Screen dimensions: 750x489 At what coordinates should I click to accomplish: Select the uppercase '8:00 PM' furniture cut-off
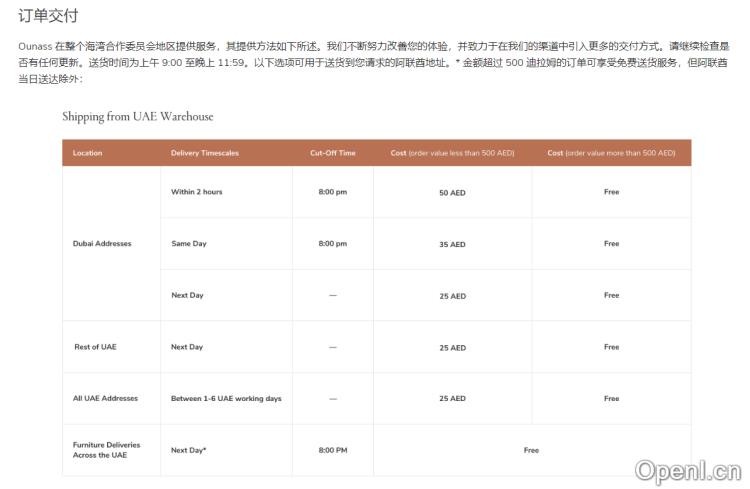click(333, 450)
